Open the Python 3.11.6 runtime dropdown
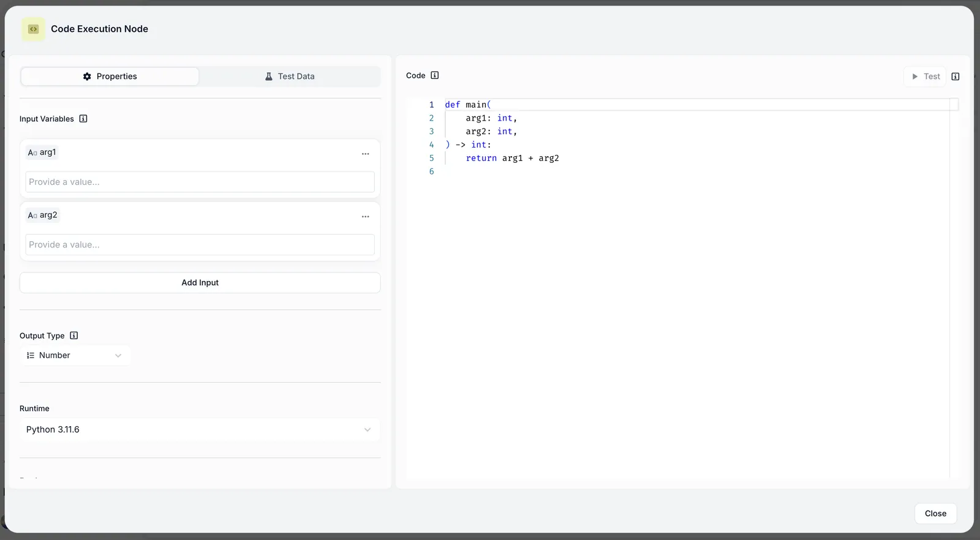This screenshot has width=980, height=540. coord(200,430)
